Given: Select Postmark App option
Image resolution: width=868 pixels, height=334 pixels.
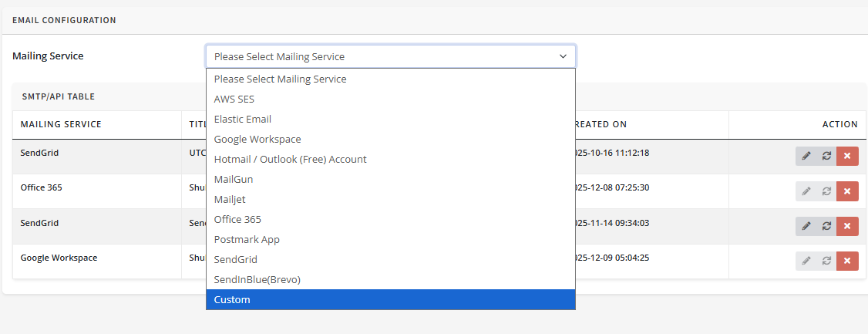Looking at the screenshot, I should [x=391, y=240].
